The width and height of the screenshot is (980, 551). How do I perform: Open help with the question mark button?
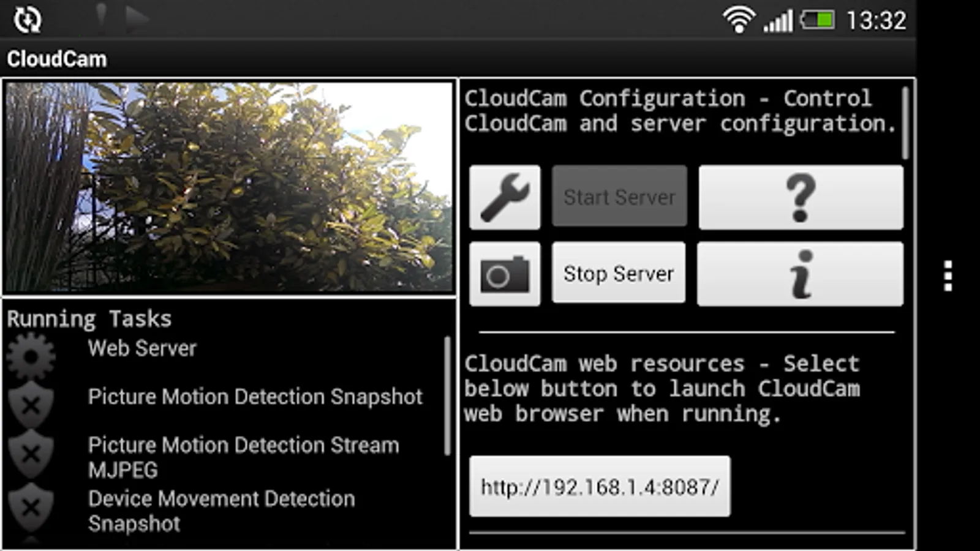click(801, 197)
